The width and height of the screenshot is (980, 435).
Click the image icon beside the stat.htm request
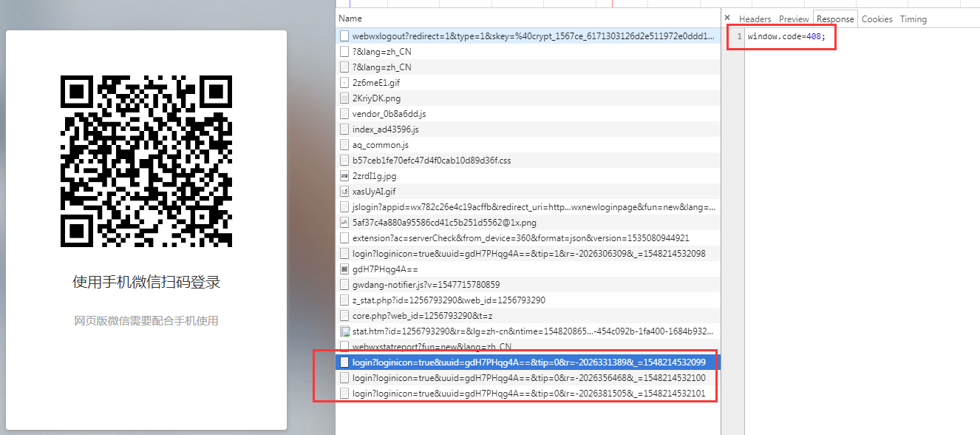(344, 331)
